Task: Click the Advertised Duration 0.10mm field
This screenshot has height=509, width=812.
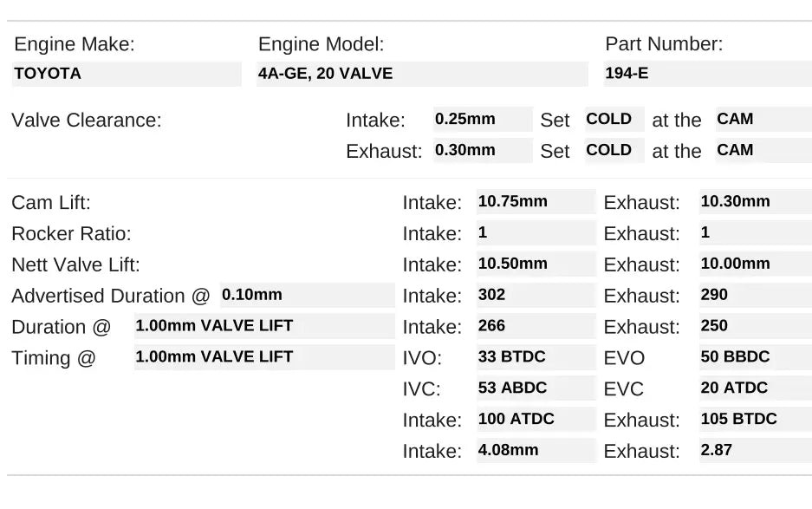Action: coord(307,295)
